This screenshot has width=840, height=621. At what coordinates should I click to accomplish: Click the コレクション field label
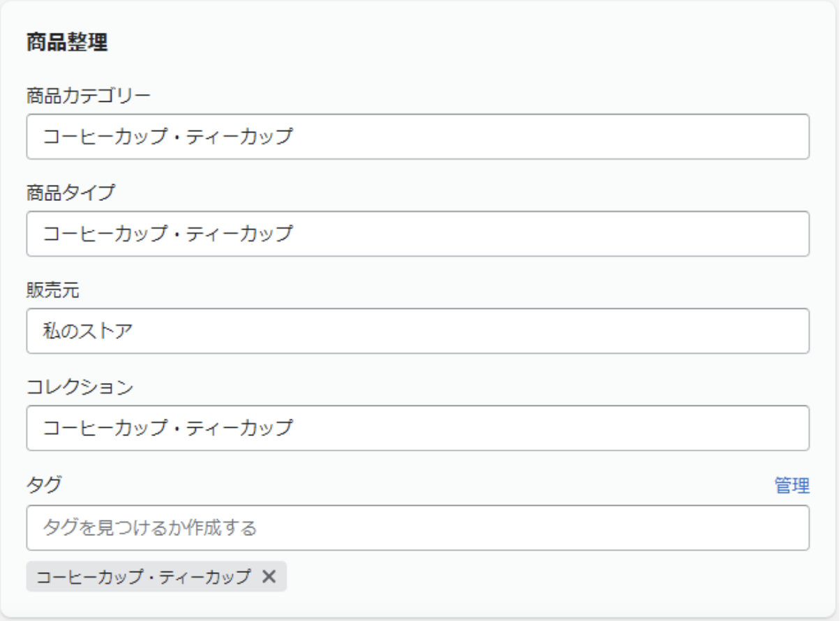point(80,387)
